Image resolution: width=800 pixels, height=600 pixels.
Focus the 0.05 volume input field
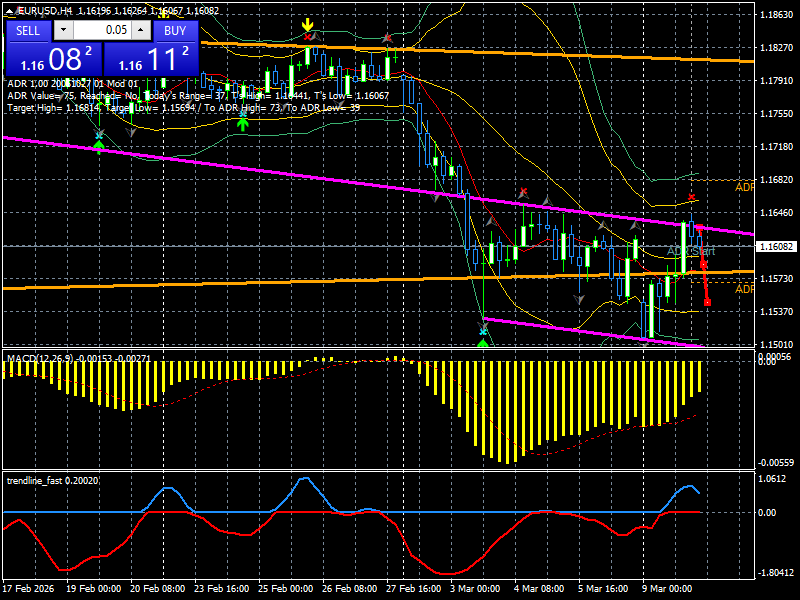pos(102,30)
